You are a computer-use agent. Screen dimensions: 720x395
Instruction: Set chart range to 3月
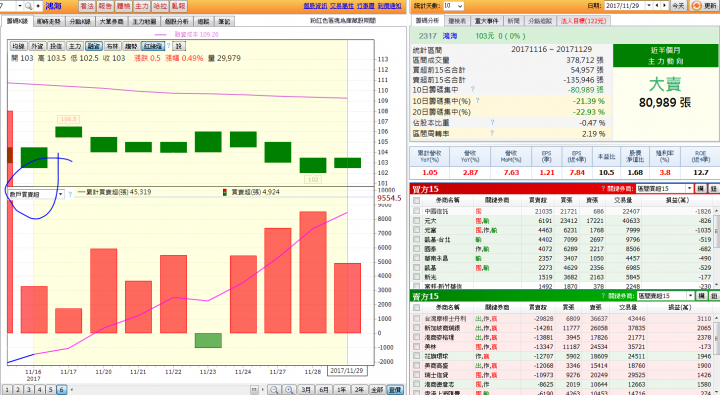click(306, 389)
